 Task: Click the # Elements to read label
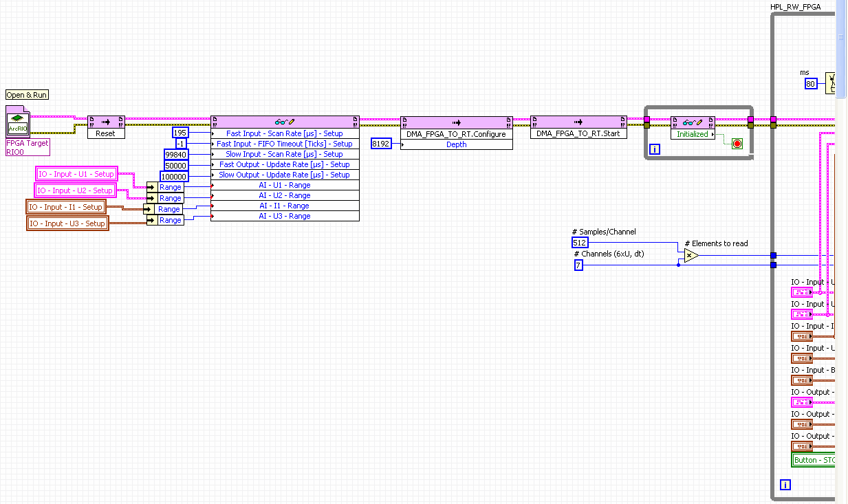coord(716,243)
